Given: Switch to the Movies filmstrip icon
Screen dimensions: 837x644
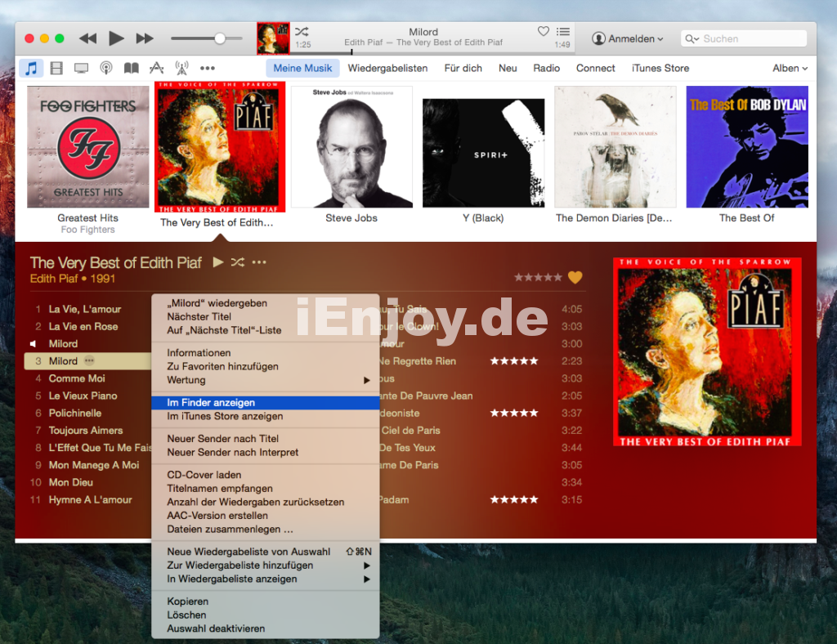Looking at the screenshot, I should click(56, 68).
